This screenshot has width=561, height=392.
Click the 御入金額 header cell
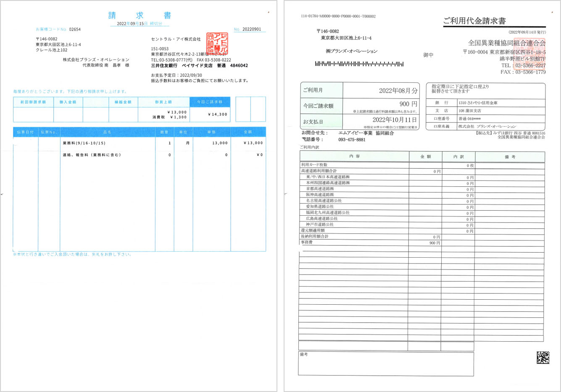(68, 102)
